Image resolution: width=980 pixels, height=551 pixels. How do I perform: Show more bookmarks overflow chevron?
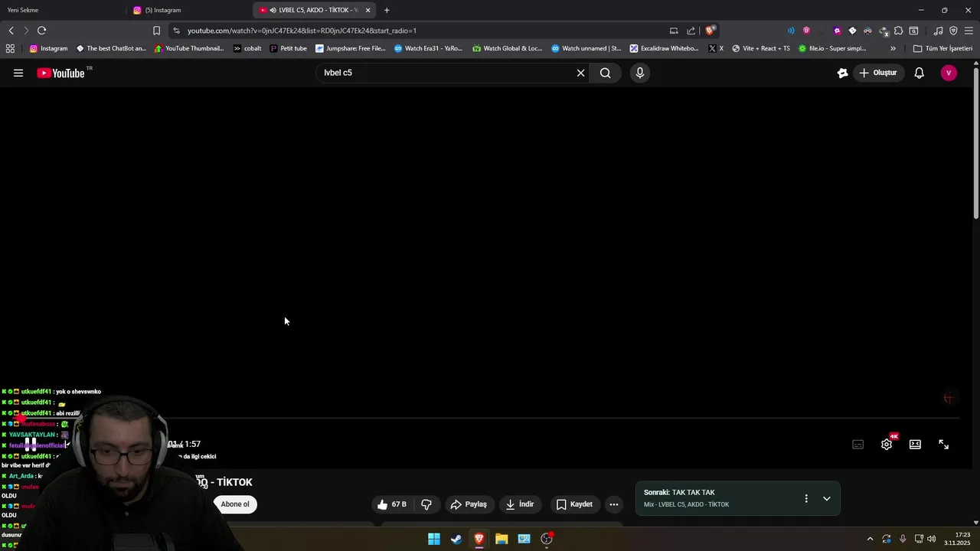pos(893,48)
